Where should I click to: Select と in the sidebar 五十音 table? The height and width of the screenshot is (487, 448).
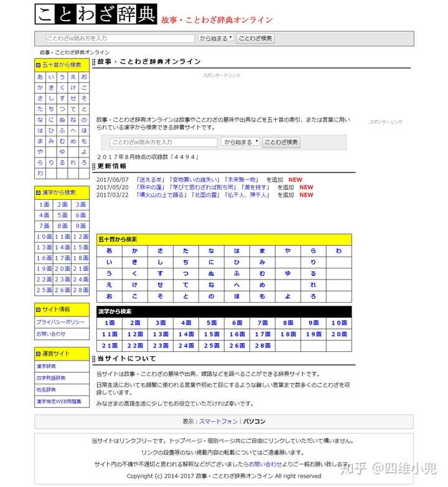tap(84, 109)
